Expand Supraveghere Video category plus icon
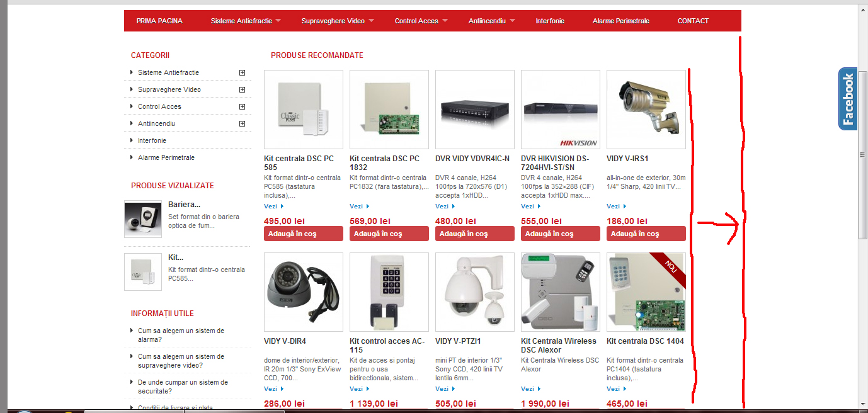This screenshot has width=868, height=413. [x=242, y=89]
